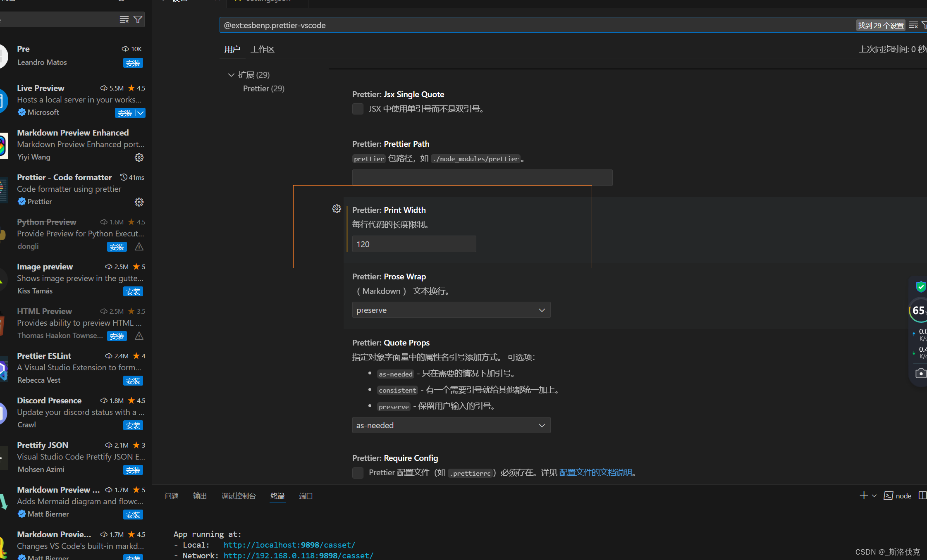927x560 pixels.
Task: Install the Pre extension by Leandro Matos
Action: pyautogui.click(x=133, y=63)
